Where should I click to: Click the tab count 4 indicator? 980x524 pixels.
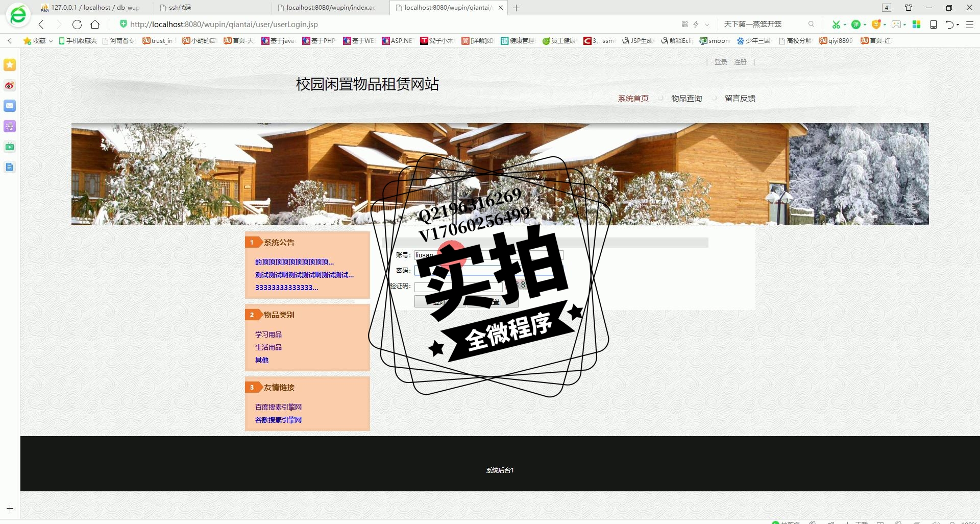coord(887,8)
